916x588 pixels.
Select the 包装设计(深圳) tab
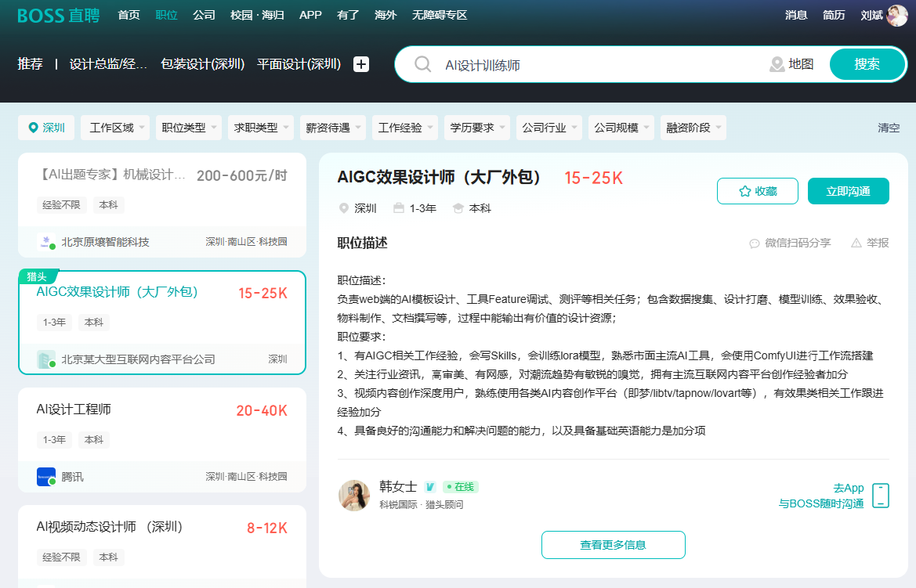click(x=203, y=64)
